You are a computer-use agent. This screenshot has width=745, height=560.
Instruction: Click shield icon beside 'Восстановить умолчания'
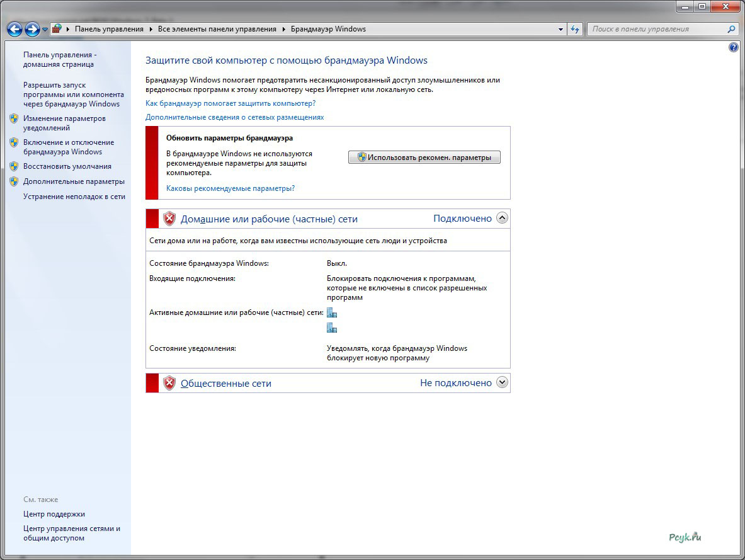[14, 166]
